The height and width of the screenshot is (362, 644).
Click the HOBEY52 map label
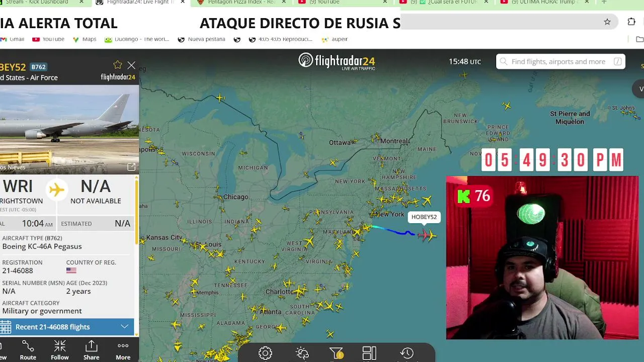(424, 217)
